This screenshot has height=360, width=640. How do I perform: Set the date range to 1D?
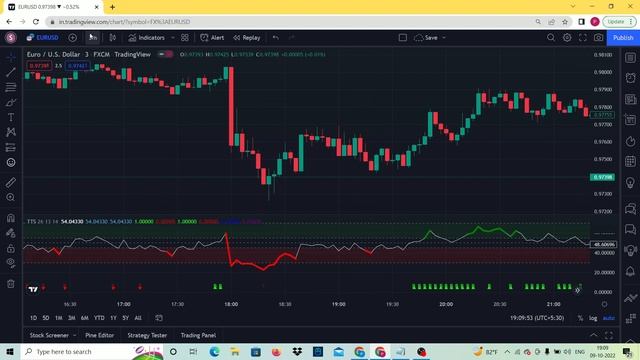point(33,318)
